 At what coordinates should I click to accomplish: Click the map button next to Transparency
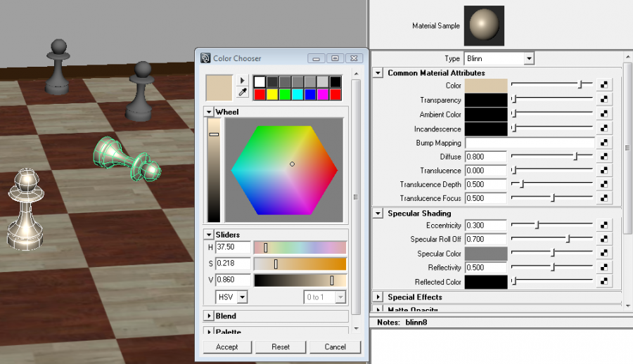click(604, 100)
